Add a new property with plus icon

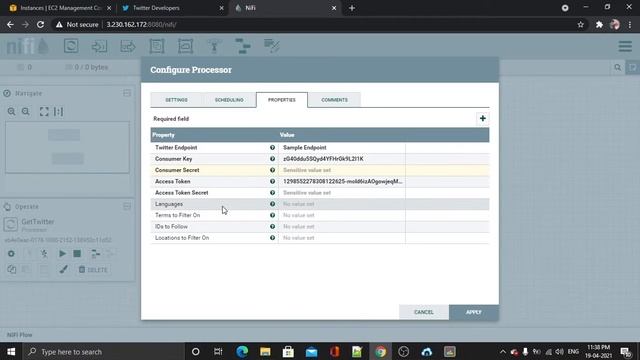coord(482,118)
